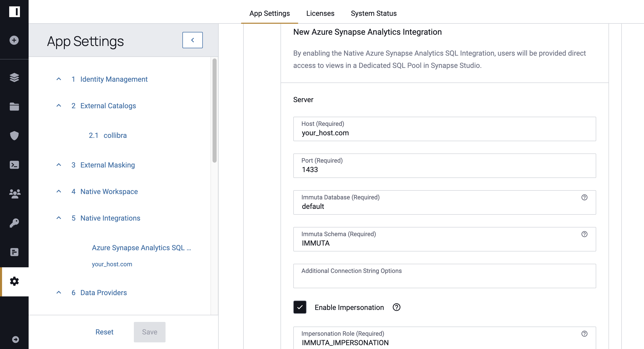644x349 pixels.
Task: Toggle Enable Impersonation checkbox
Action: (300, 307)
